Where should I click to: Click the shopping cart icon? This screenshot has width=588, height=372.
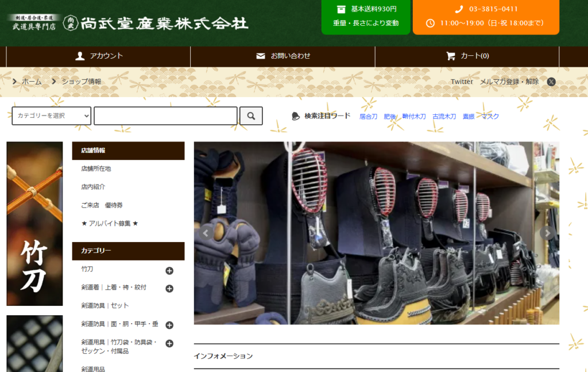pos(451,56)
